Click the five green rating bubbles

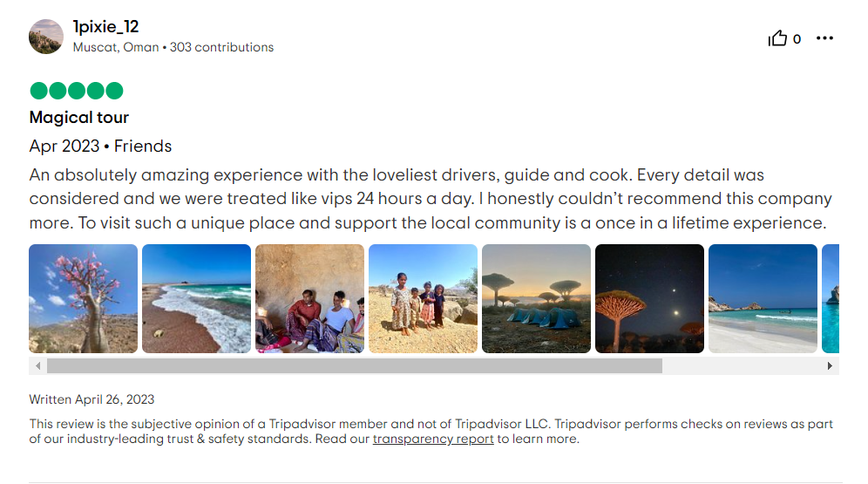point(77,91)
